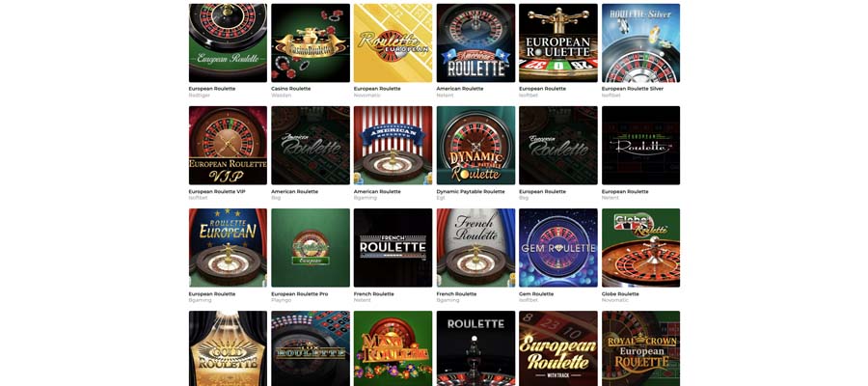Image resolution: width=868 pixels, height=386 pixels.
Task: Launch European Roulette with Track tile
Action: click(x=558, y=348)
